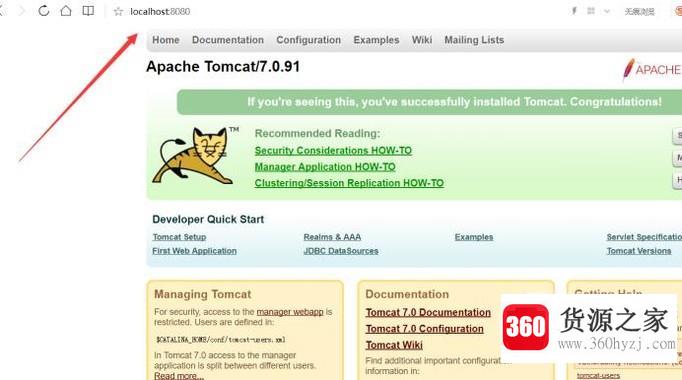The height and width of the screenshot is (380, 682).
Task: Expand the chevron next to the grid icon
Action: [x=607, y=11]
